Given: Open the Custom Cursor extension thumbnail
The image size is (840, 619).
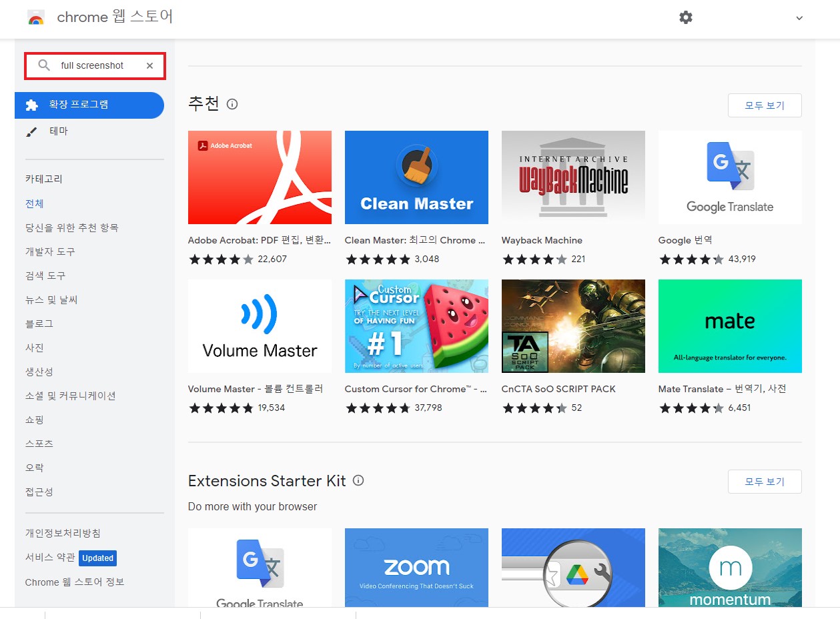Looking at the screenshot, I should (x=416, y=326).
